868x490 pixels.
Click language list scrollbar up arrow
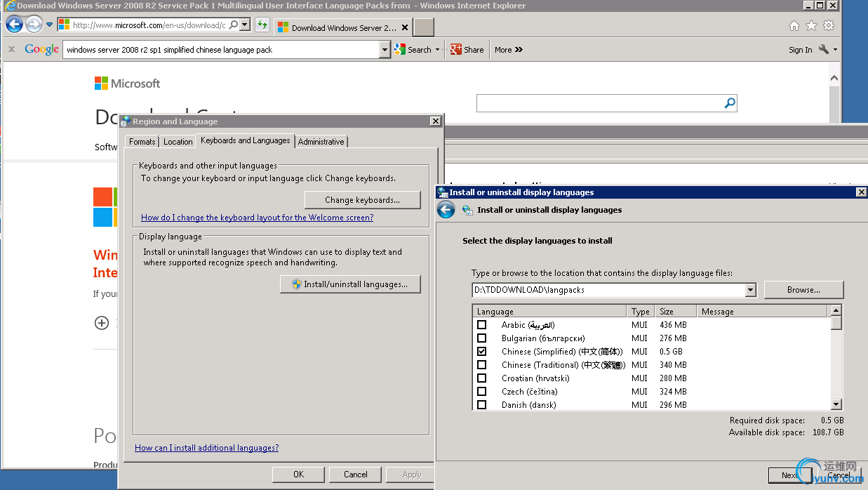pos(836,311)
